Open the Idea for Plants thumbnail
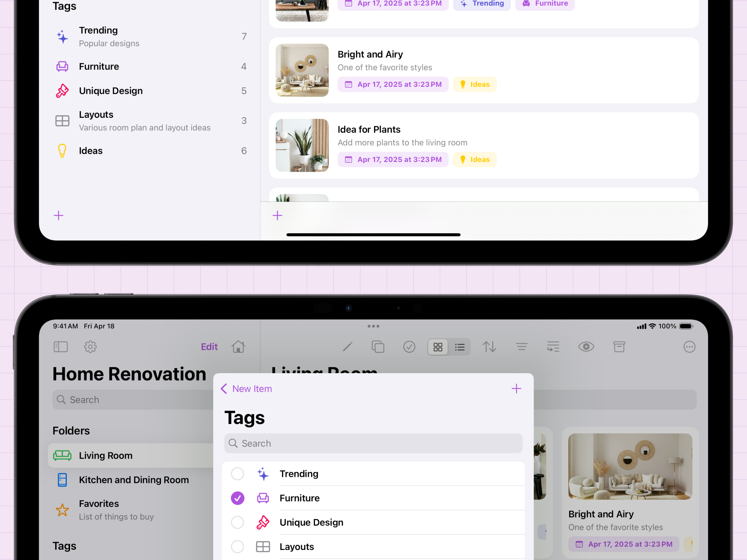 (302, 145)
